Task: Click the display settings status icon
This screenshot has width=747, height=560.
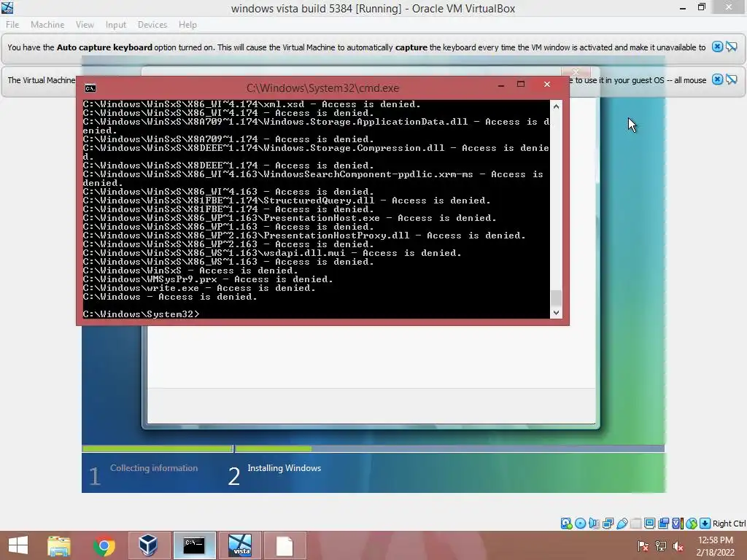Action: (649, 524)
